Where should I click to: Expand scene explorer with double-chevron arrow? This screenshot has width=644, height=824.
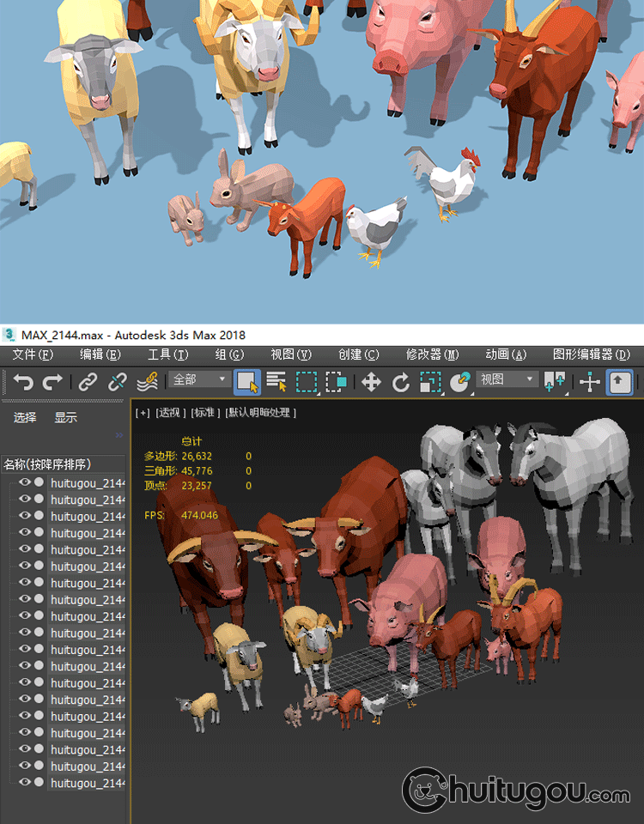(119, 435)
